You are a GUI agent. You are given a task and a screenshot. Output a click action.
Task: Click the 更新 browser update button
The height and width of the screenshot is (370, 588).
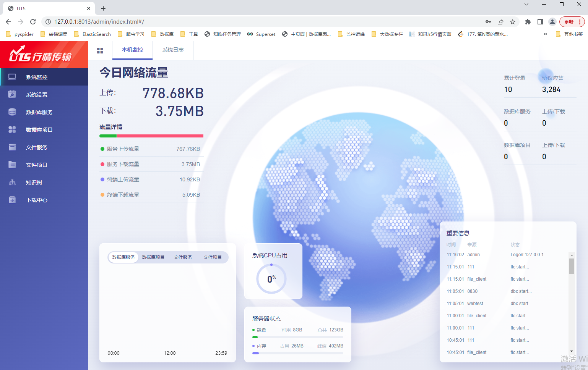572,22
